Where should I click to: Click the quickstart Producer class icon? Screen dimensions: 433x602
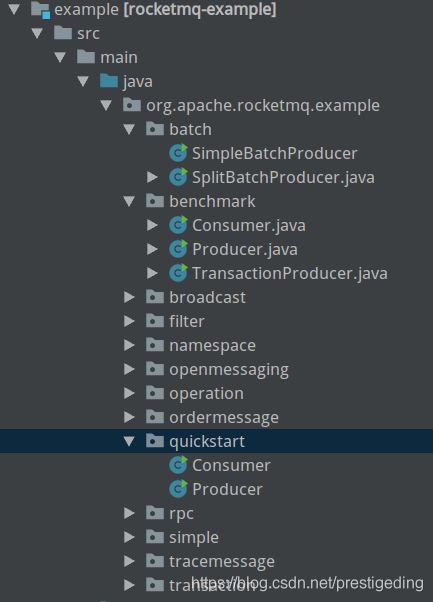point(178,489)
